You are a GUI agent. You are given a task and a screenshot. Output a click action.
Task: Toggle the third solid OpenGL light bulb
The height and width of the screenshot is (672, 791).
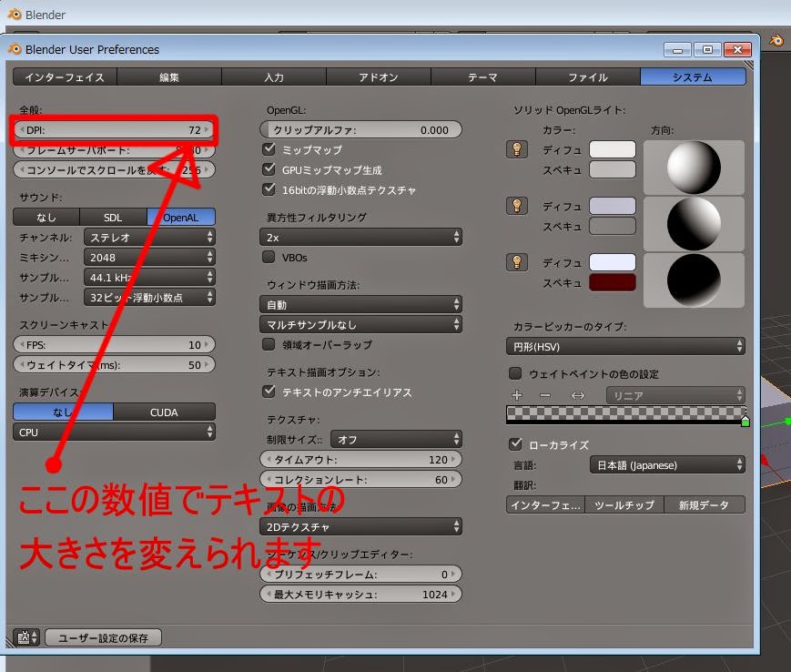(x=517, y=262)
